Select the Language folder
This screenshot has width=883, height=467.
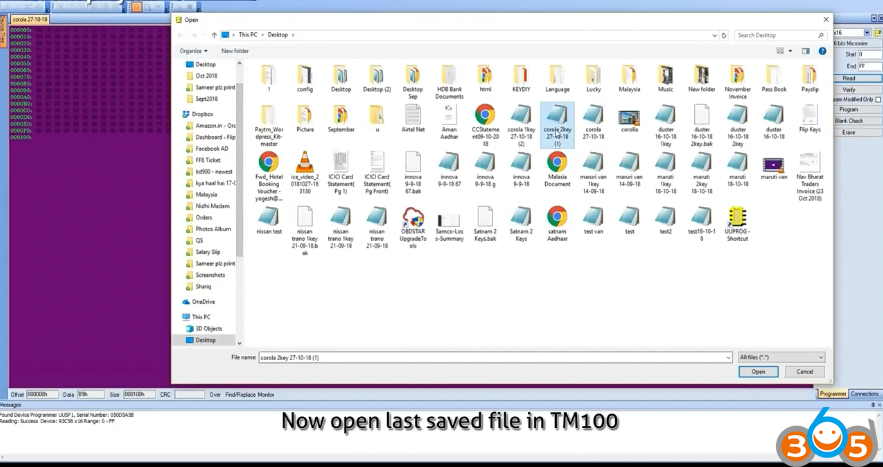click(557, 79)
